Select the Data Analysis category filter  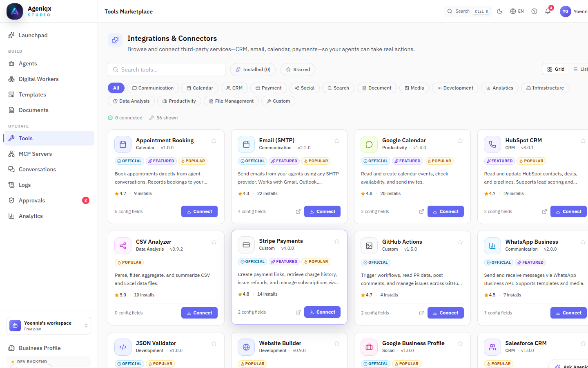click(x=131, y=101)
